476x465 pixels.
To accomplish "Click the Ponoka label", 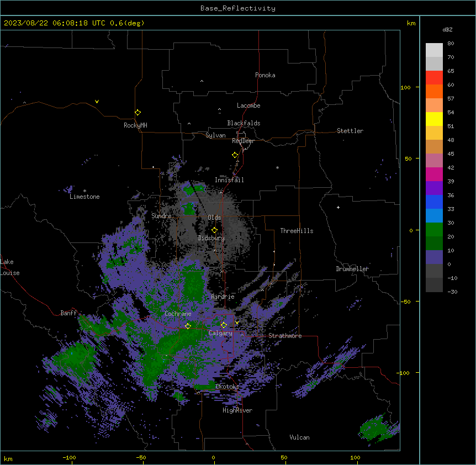I will pyautogui.click(x=265, y=75).
